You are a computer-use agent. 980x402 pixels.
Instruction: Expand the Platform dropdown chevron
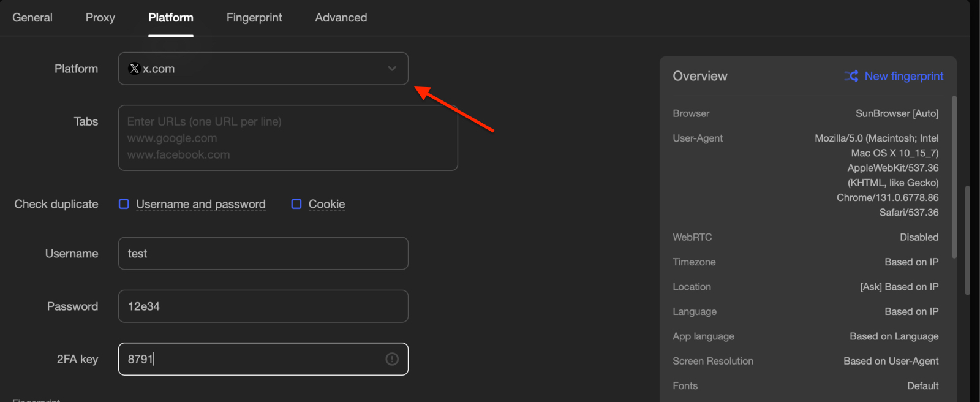click(x=392, y=69)
